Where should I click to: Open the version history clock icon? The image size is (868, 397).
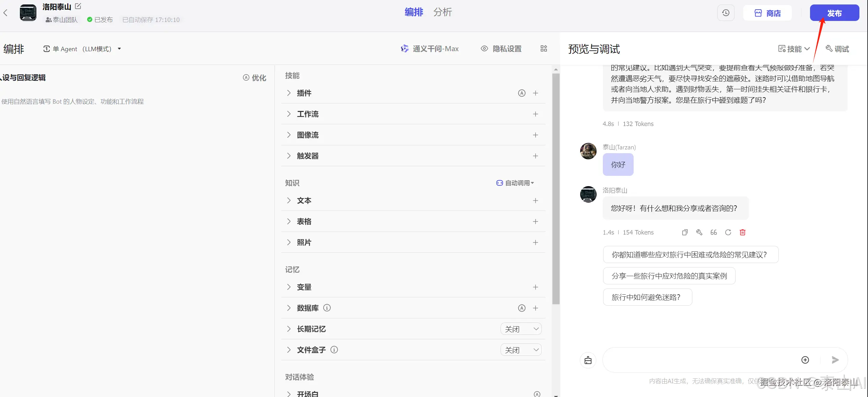726,13
